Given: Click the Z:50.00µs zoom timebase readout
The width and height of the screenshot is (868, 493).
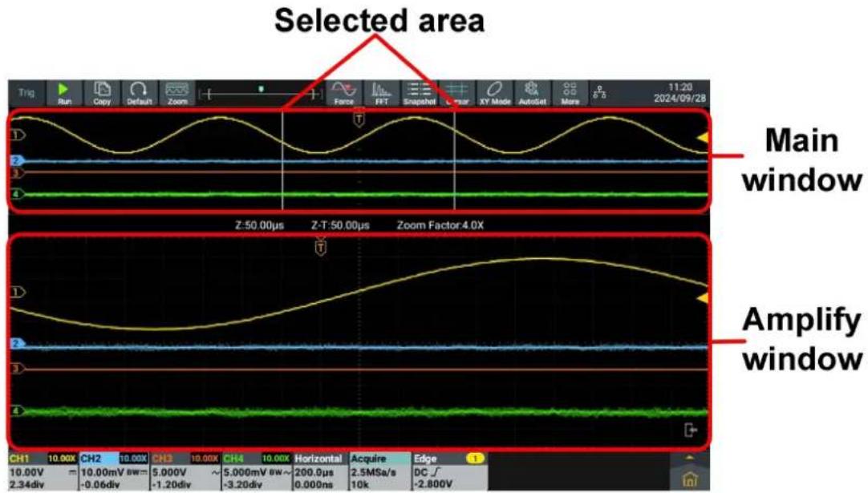Looking at the screenshot, I should (260, 225).
